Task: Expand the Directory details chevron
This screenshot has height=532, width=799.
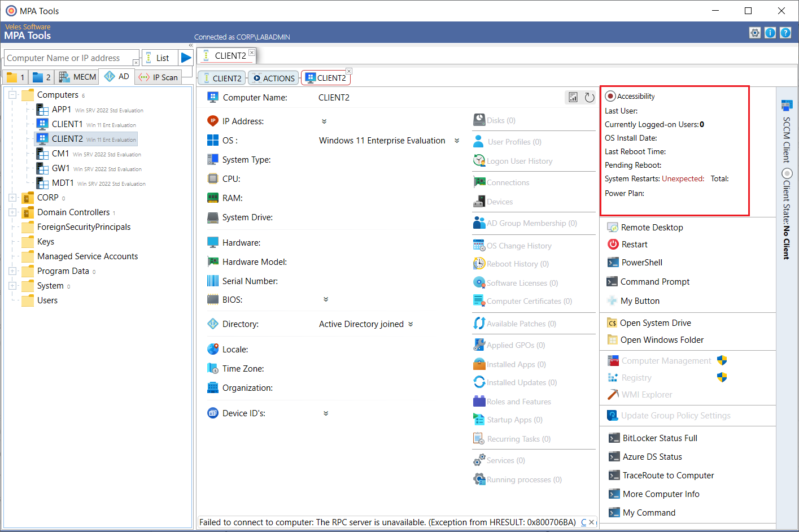Action: 411,324
